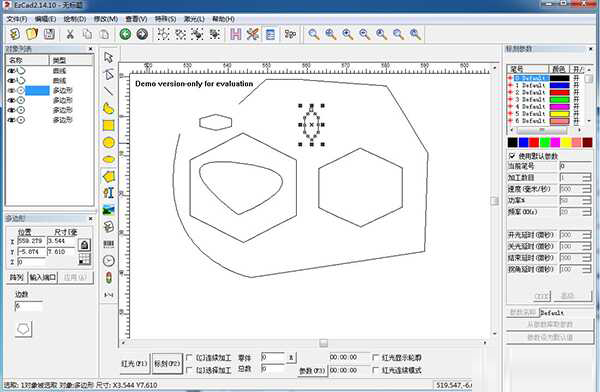Image resolution: width=600 pixels, height=392 pixels.
Task: Toggle the 使用默认参数 checkbox
Action: (512, 156)
